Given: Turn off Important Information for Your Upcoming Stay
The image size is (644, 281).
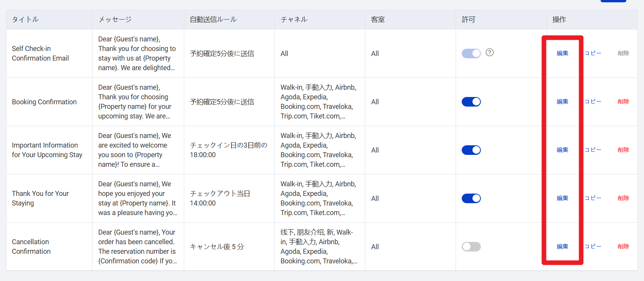Looking at the screenshot, I should tap(471, 150).
